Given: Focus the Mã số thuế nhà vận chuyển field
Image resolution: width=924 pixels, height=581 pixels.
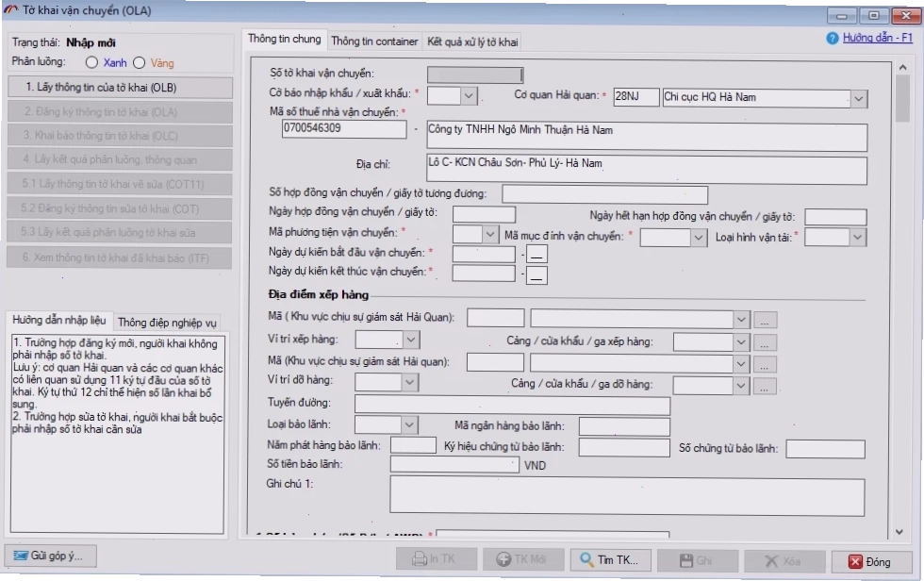Looking at the screenshot, I should coord(344,129).
